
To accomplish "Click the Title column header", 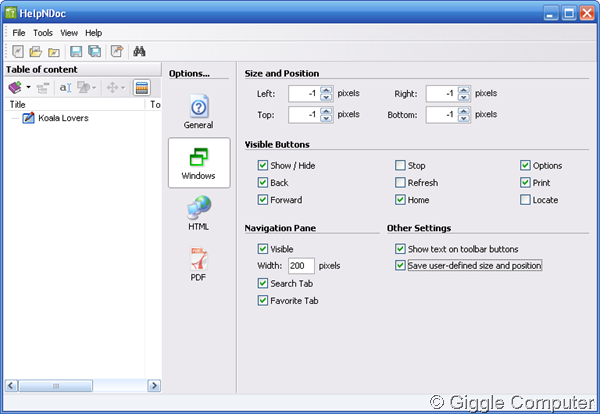I will [x=75, y=104].
